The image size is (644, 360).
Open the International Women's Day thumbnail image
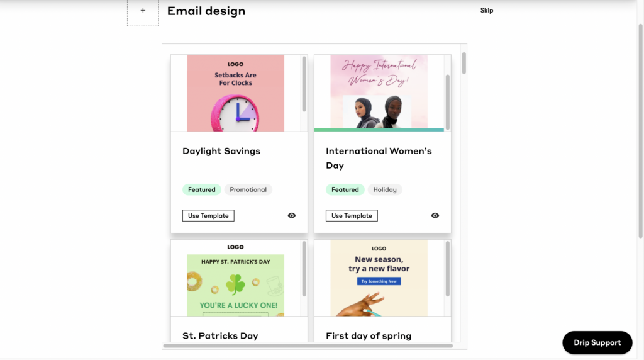coord(379,93)
